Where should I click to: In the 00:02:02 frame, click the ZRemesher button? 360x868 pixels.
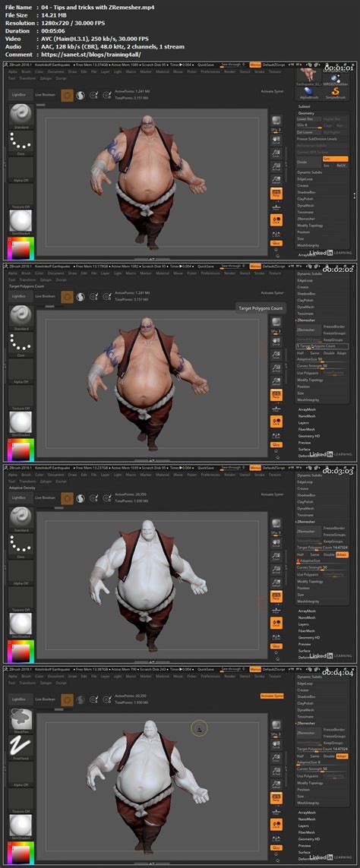(308, 330)
